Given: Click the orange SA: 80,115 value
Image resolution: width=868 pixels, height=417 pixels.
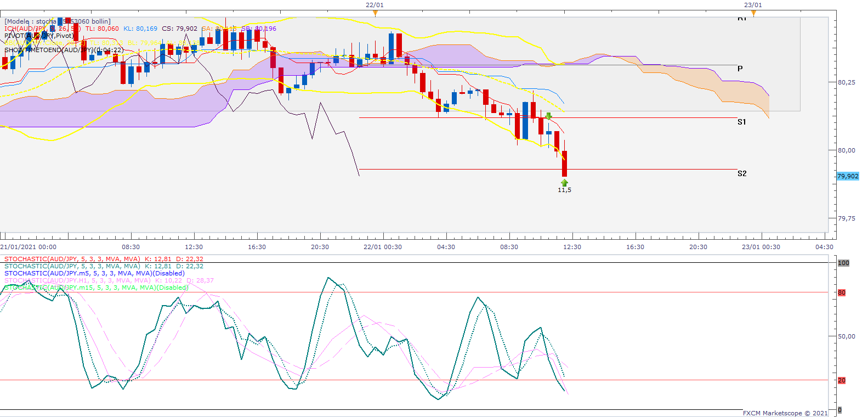Looking at the screenshot, I should pos(219,29).
